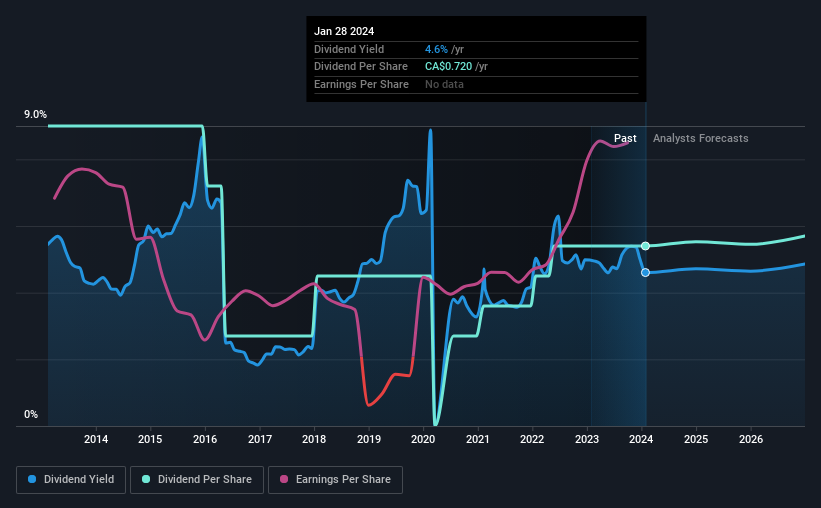Click the 'Jan 28 2024' tooltip date
Viewport: 821px width, 508px height.
(x=344, y=31)
